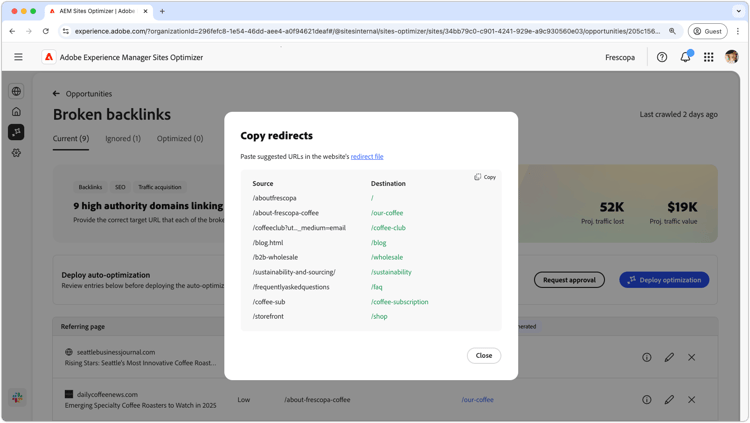Click Deploy optimization button
The image size is (750, 423).
pos(664,280)
